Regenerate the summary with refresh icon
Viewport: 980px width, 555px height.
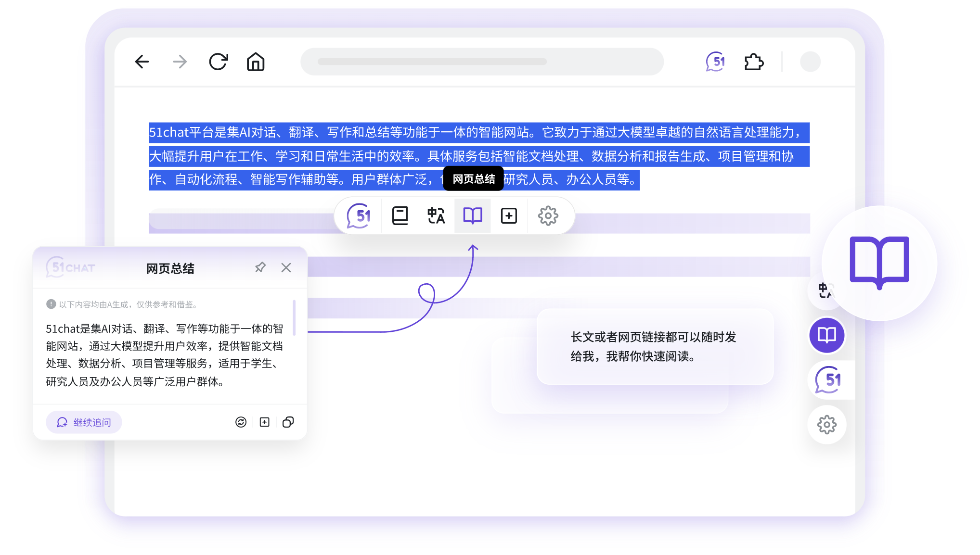tap(241, 422)
